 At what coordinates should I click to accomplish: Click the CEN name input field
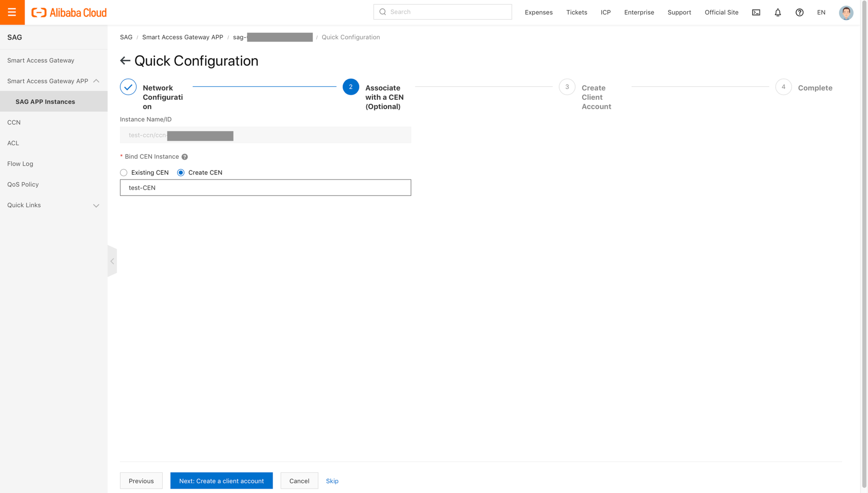click(x=265, y=188)
